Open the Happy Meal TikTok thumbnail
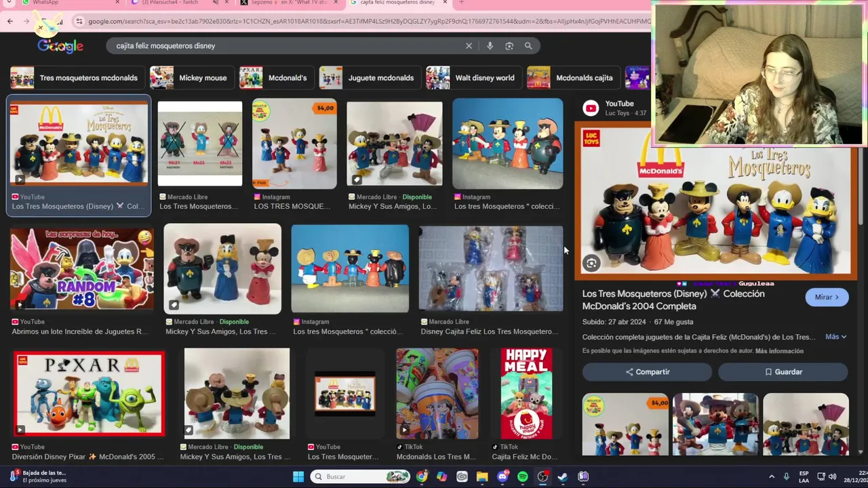The height and width of the screenshot is (488, 868). coord(527,393)
